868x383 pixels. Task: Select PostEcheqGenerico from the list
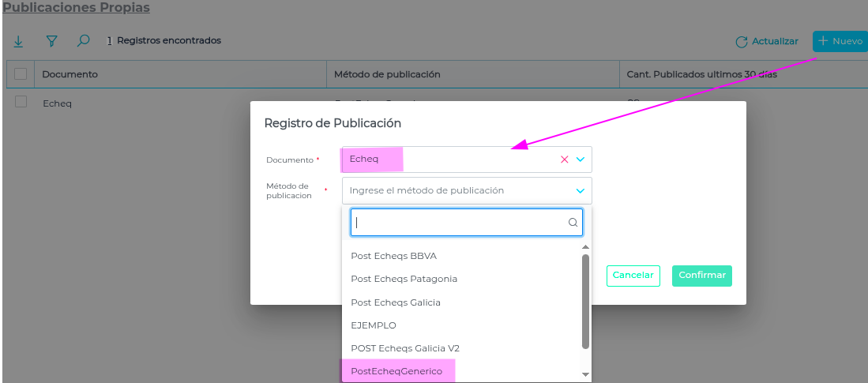coord(396,371)
